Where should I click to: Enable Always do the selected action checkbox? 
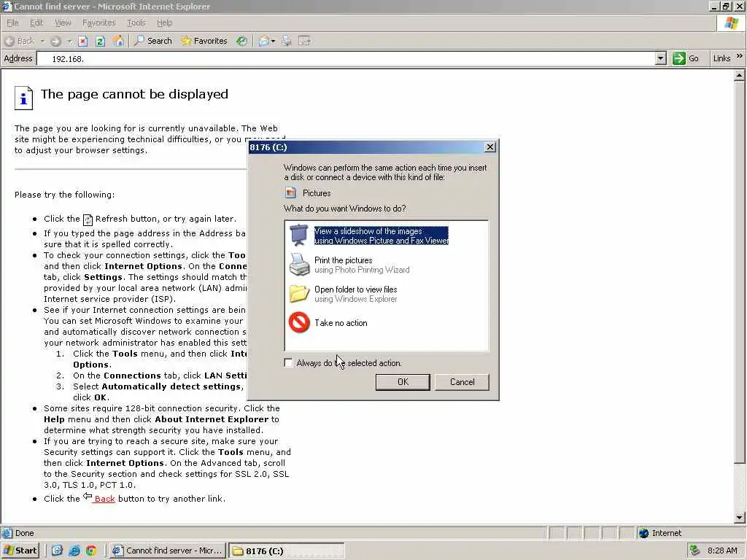click(288, 363)
